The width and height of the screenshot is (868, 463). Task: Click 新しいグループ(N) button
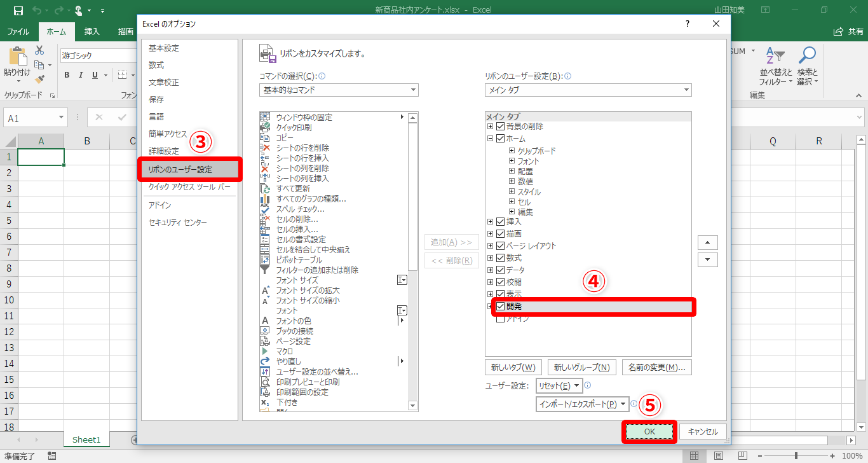point(581,367)
